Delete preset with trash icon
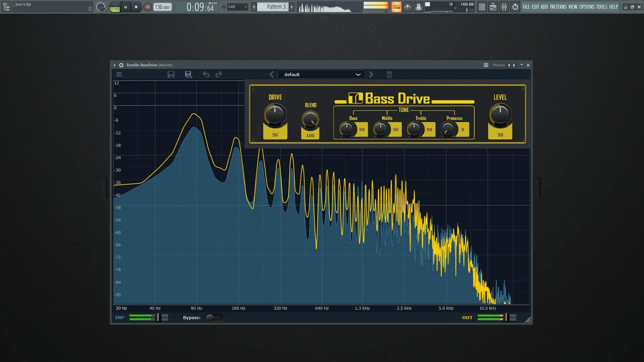Image resolution: width=644 pixels, height=362 pixels. coord(389,74)
